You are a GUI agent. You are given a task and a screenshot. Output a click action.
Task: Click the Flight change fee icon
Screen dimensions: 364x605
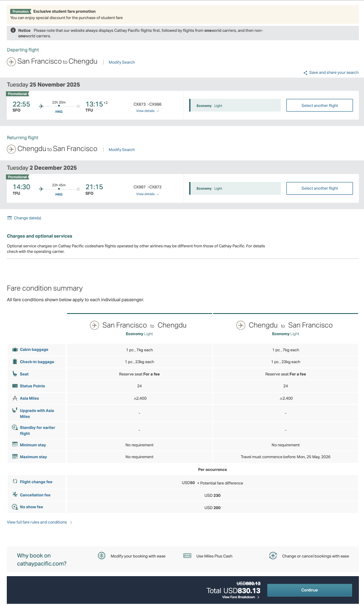(x=15, y=482)
